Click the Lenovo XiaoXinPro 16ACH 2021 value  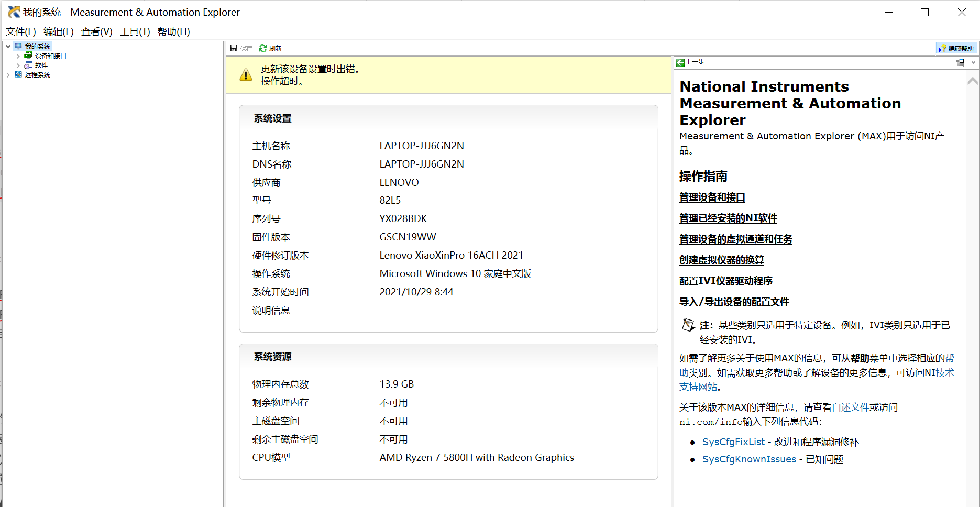click(x=452, y=256)
